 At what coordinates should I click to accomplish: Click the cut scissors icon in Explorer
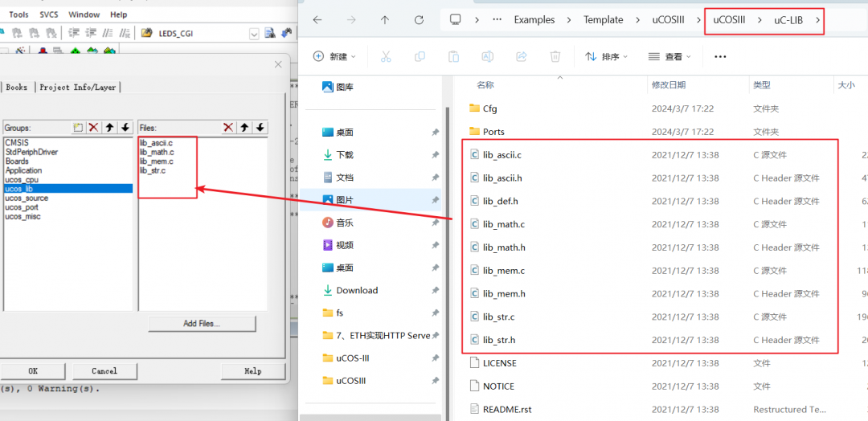pos(386,56)
